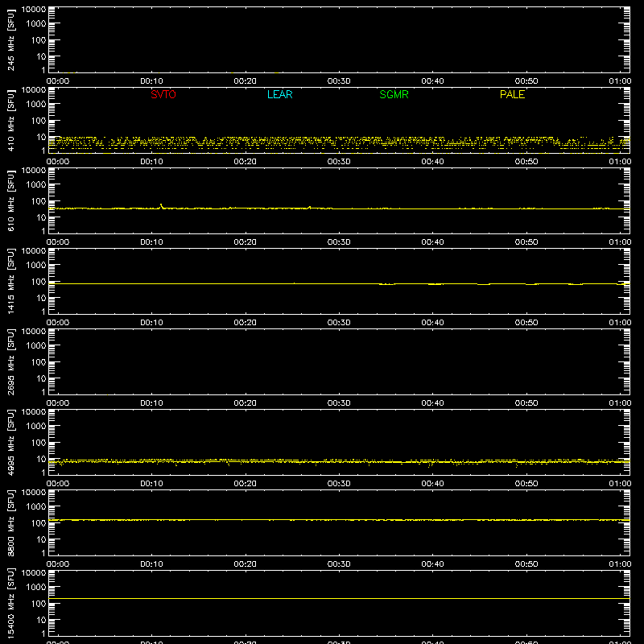
Task: Click the 1000 y-axis value of the 4995 MHz panel
Action: (36, 427)
